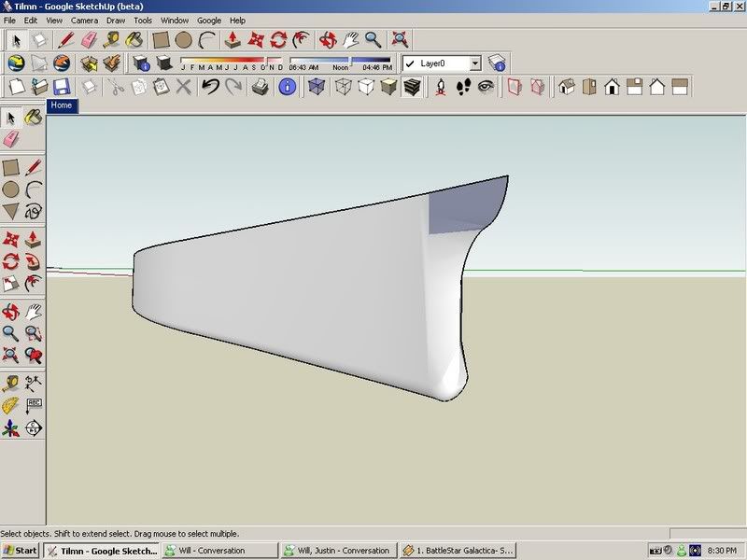747x560 pixels.
Task: Click Tilmn - Google SketchUp taskbar button
Action: click(102, 551)
